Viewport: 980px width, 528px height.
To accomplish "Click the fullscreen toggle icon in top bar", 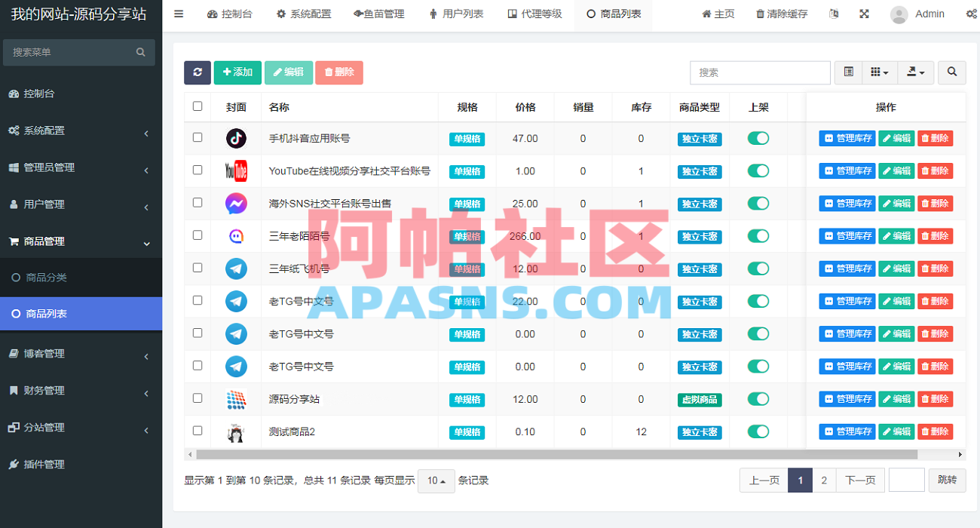I will [x=863, y=14].
